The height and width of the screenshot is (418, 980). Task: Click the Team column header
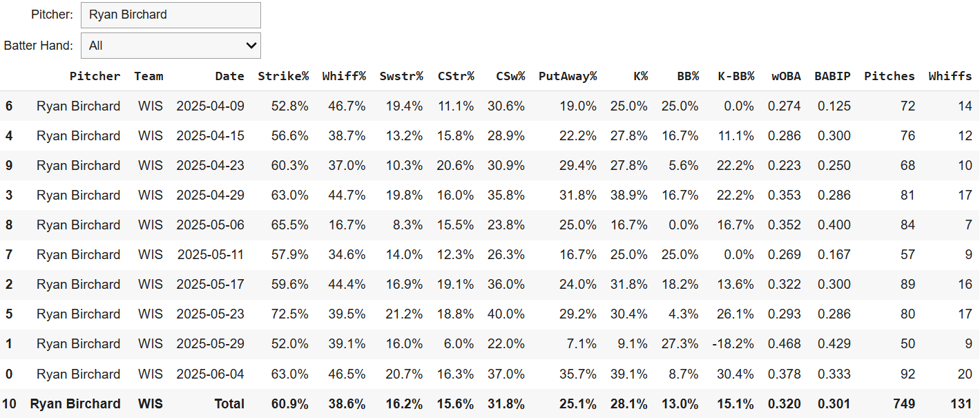click(x=148, y=76)
